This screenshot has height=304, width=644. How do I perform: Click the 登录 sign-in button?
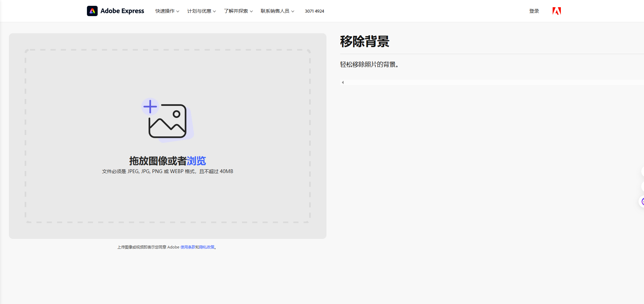click(x=534, y=11)
